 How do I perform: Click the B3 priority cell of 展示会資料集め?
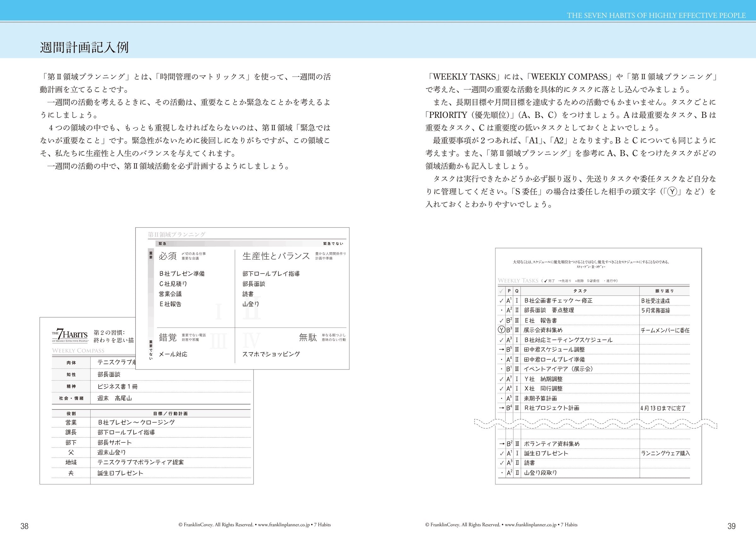[x=509, y=330]
